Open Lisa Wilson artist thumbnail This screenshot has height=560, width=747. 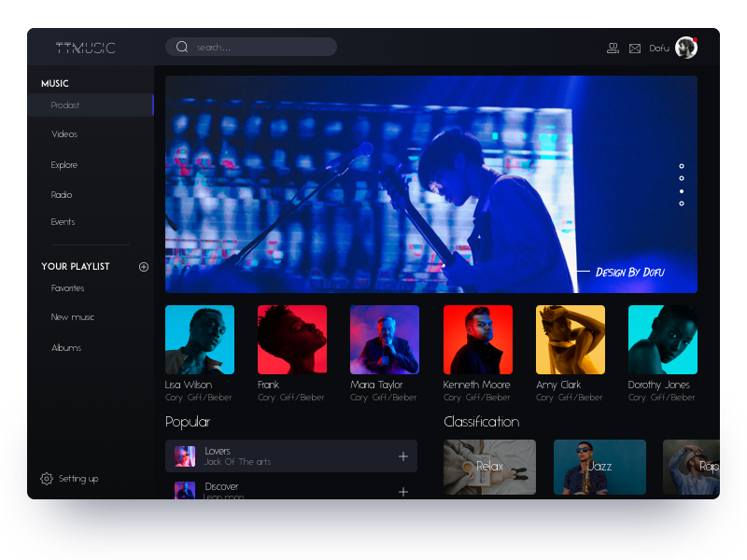click(x=200, y=340)
